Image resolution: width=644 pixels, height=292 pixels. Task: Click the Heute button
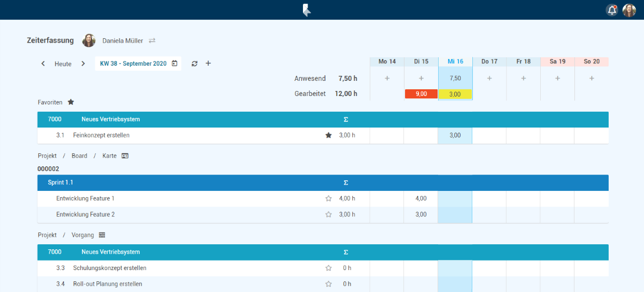tap(63, 64)
